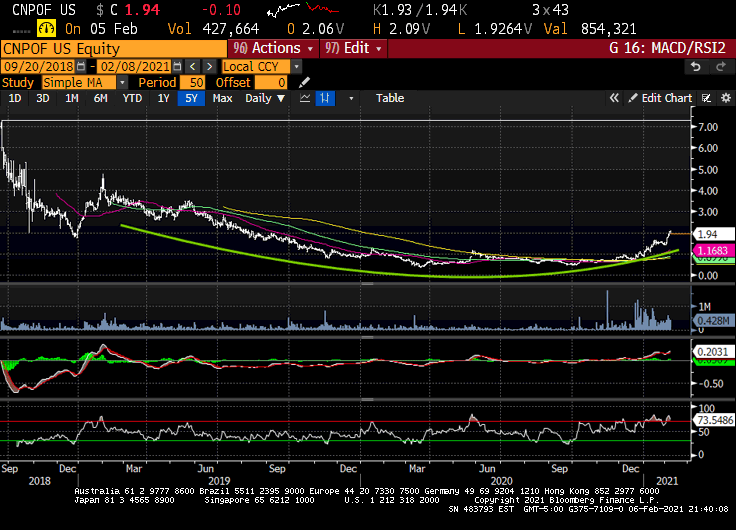
Task: Open the Edit dropdown menu
Action: [x=354, y=48]
